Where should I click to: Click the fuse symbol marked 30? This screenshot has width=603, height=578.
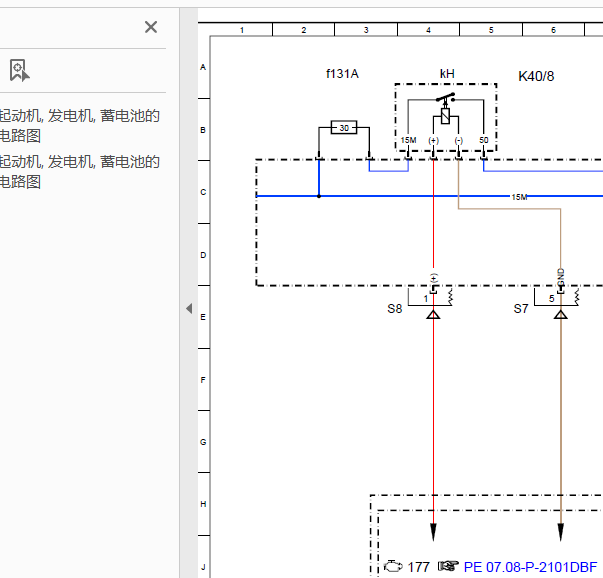point(344,127)
